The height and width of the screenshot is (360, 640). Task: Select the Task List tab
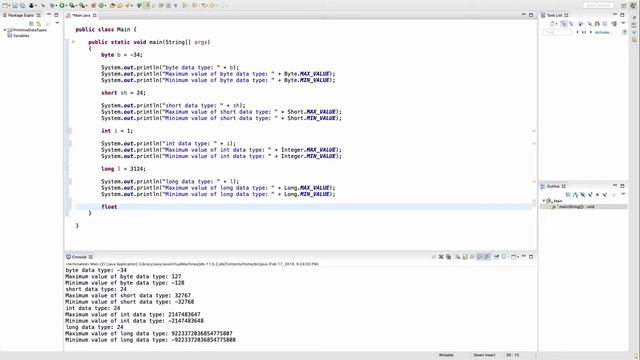(x=554, y=15)
